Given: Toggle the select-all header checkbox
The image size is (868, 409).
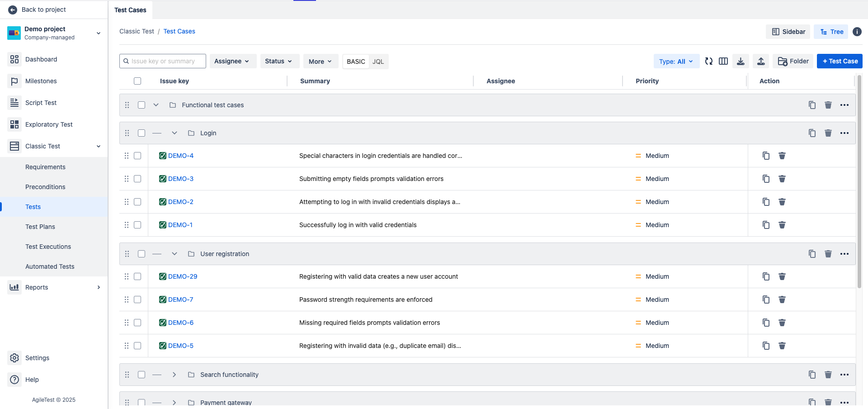Looking at the screenshot, I should 137,81.
